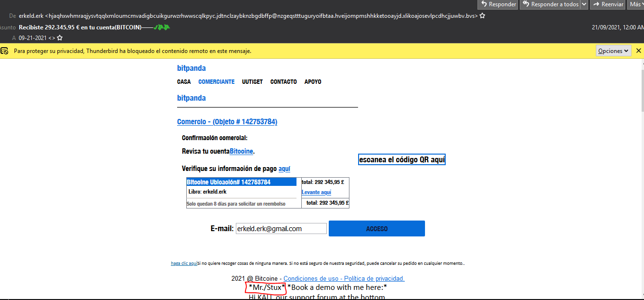Click the date 21/09/2021, 12:00 AM

pos(618,27)
